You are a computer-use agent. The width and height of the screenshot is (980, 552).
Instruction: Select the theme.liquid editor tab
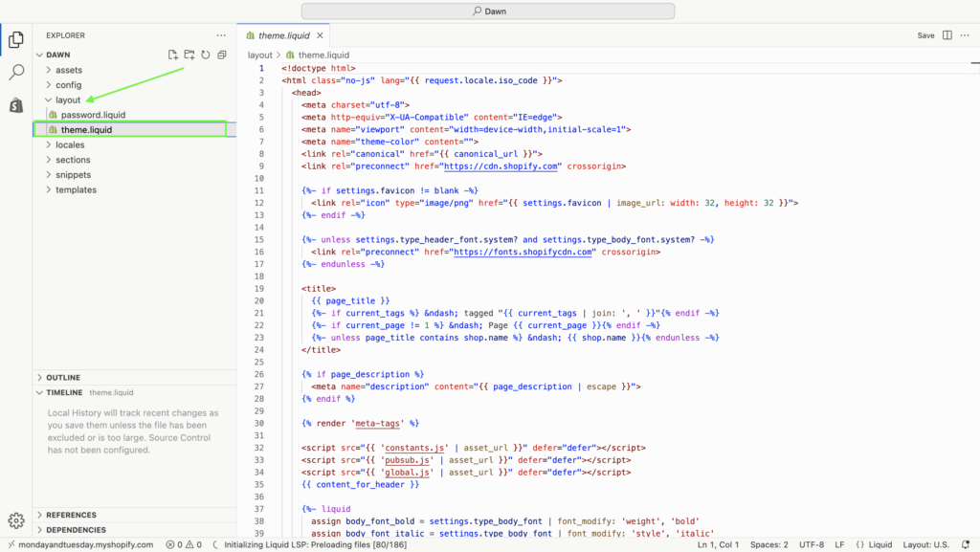(x=283, y=35)
